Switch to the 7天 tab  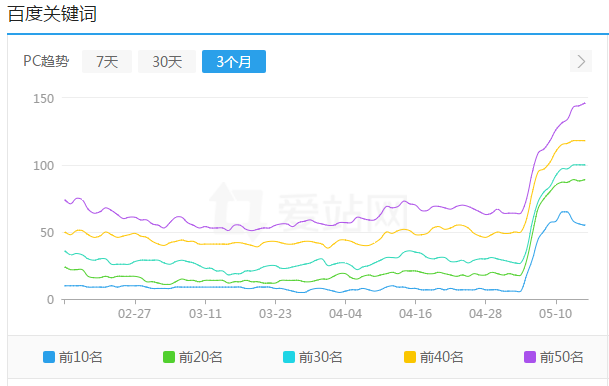click(x=107, y=61)
